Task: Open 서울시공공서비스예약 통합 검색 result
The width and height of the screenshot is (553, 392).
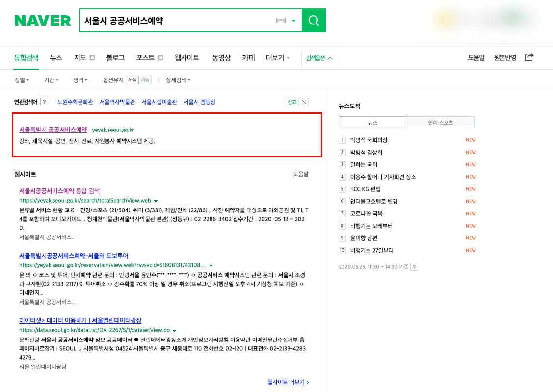Action: tap(59, 191)
